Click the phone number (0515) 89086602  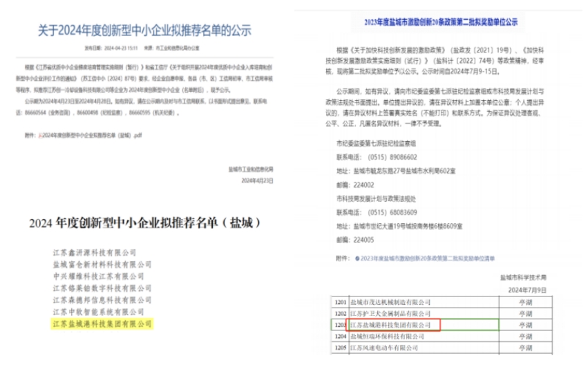397,157
